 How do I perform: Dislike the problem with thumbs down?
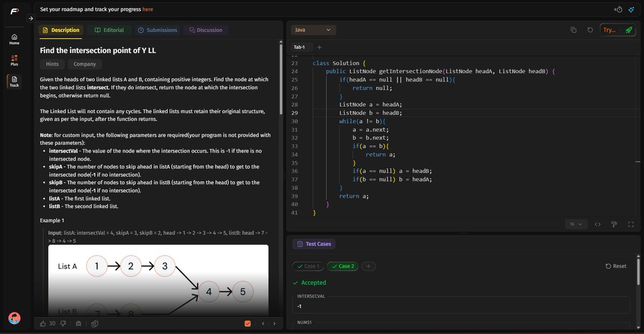point(63,323)
